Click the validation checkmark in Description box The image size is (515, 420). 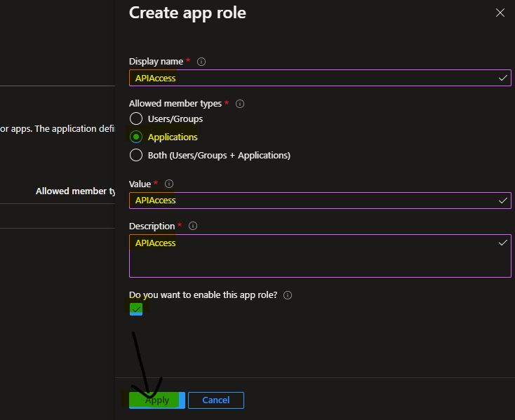502,243
